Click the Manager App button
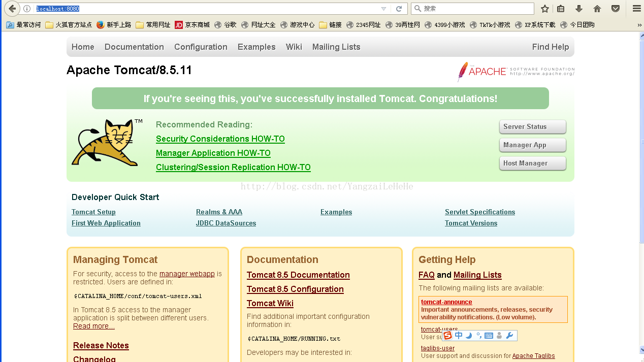This screenshot has height=362, width=644. tap(533, 145)
